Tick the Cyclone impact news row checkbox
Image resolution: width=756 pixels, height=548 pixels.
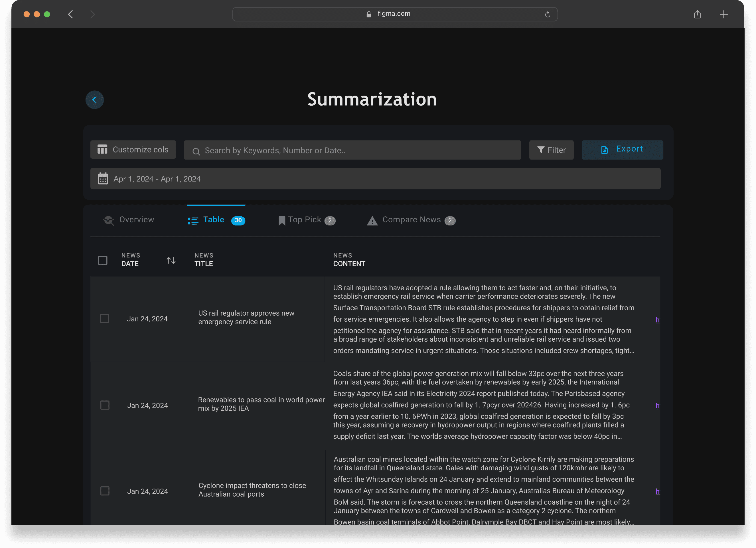coord(105,491)
